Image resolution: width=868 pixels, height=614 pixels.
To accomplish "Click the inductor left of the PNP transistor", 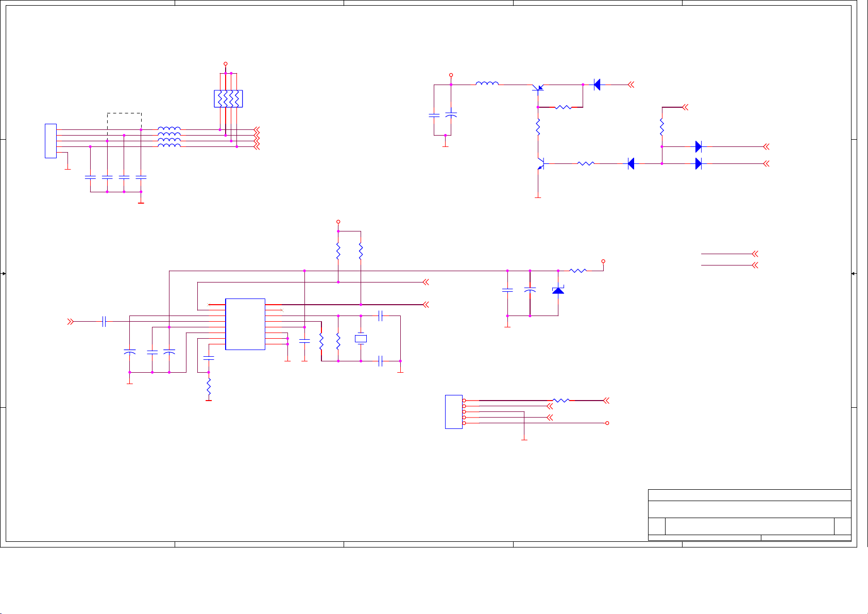I will 487,84.
